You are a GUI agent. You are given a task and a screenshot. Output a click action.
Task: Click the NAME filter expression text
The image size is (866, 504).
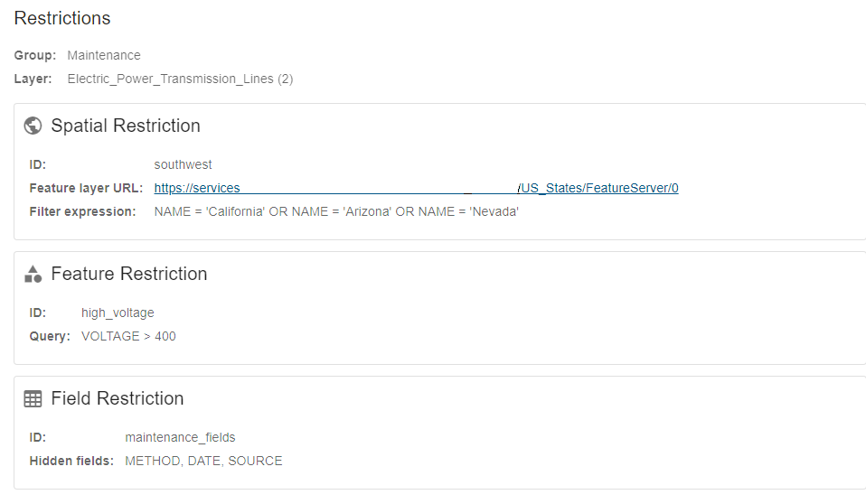click(336, 211)
